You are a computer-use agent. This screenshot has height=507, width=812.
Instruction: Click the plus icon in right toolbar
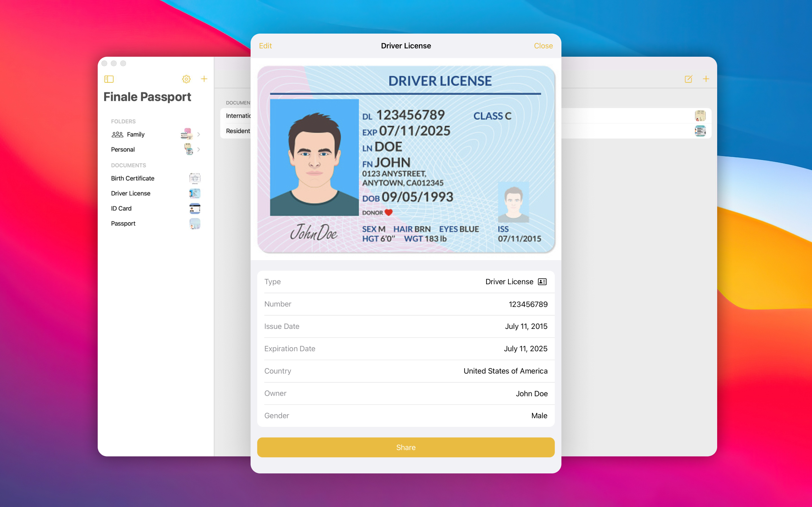tap(706, 79)
